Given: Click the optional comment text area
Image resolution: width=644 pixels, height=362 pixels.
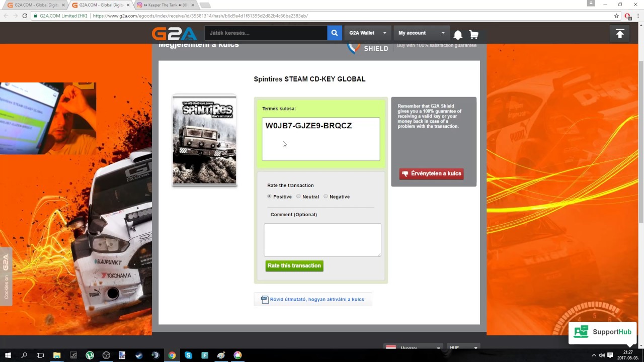Looking at the screenshot, I should (x=323, y=240).
